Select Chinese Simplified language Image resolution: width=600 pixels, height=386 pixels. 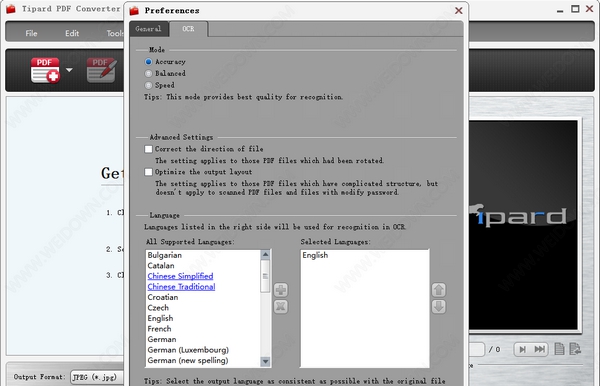180,276
